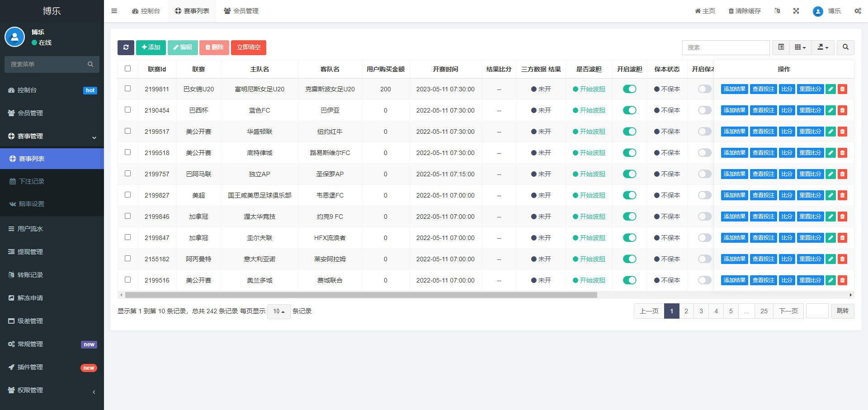868x410 pixels.
Task: Click the green pencil edit icon for match 2199811
Action: (830, 89)
